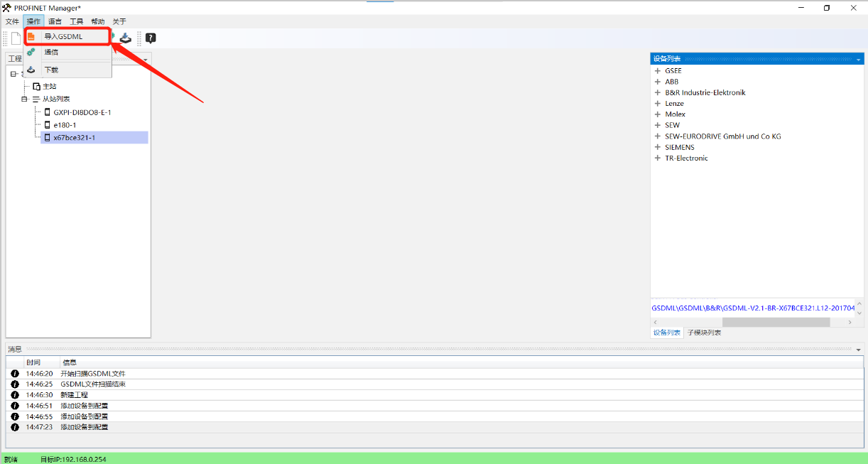Expand the GSEE vendor entry
Viewport: 868px width, 464px height.
[658, 71]
